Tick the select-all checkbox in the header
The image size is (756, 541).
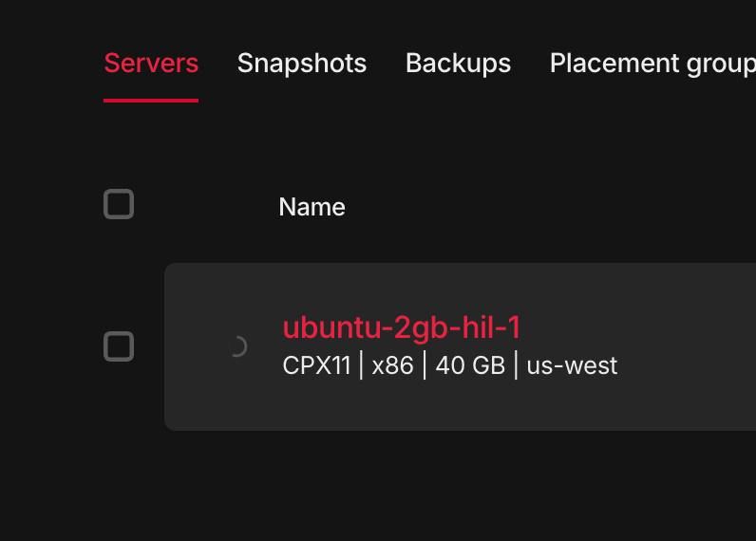(119, 205)
